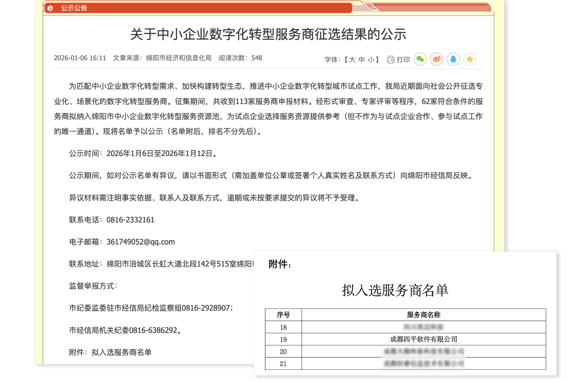Click the 序号 column header
The height and width of the screenshot is (382, 588).
tap(283, 315)
